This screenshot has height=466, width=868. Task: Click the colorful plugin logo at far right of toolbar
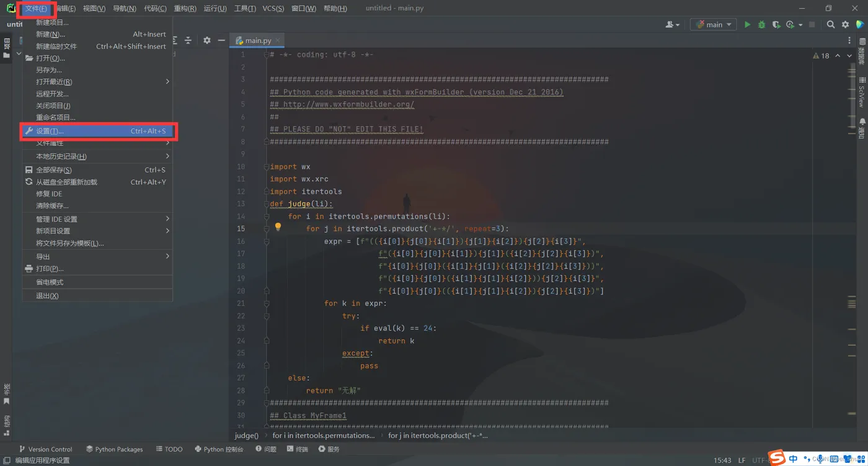(x=860, y=25)
